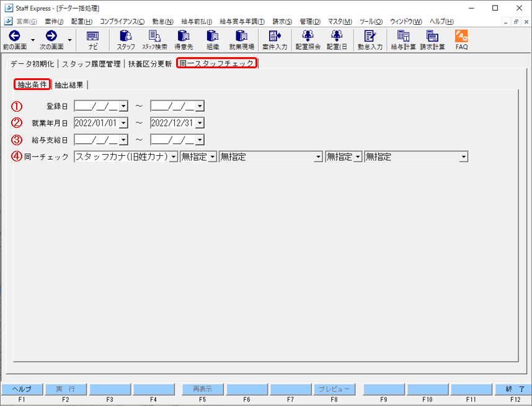Open the コンプライアンス(C) menu
The image size is (532, 406).
pos(122,22)
